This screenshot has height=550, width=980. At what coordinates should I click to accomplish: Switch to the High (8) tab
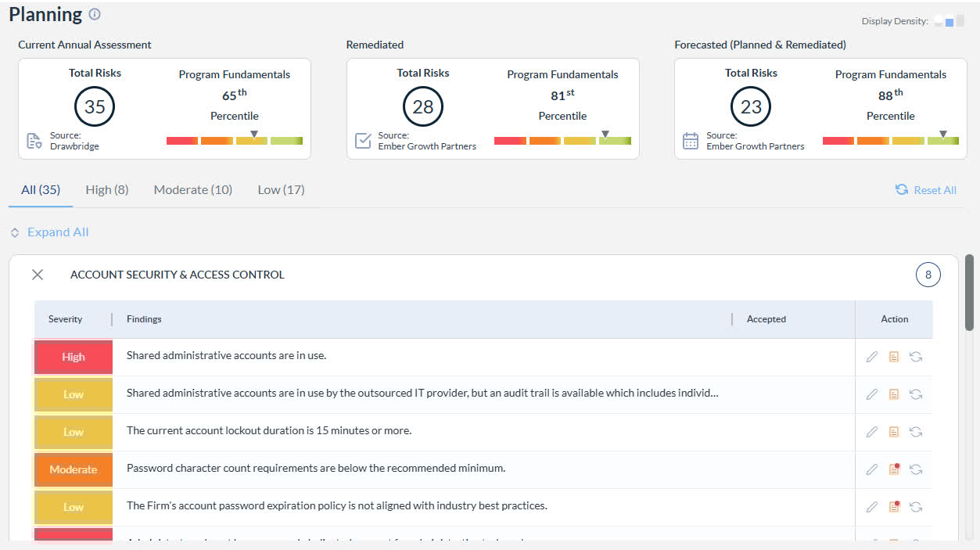(107, 190)
